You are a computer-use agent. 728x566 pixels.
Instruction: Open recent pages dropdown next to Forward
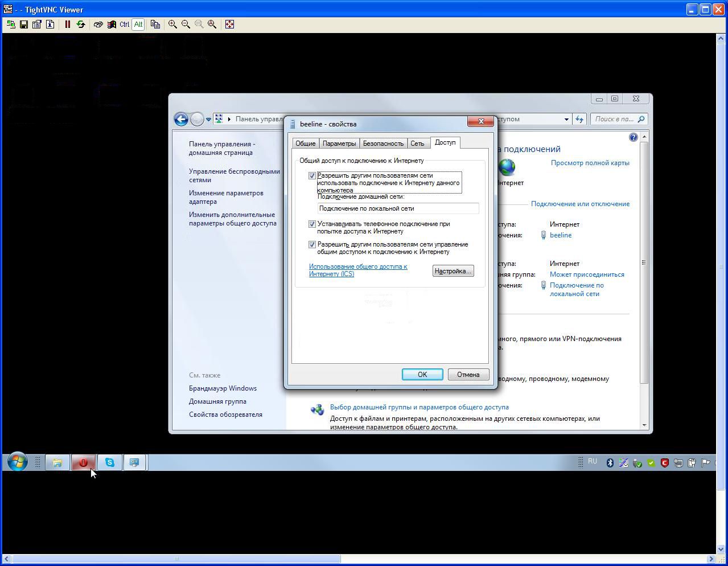tap(209, 119)
